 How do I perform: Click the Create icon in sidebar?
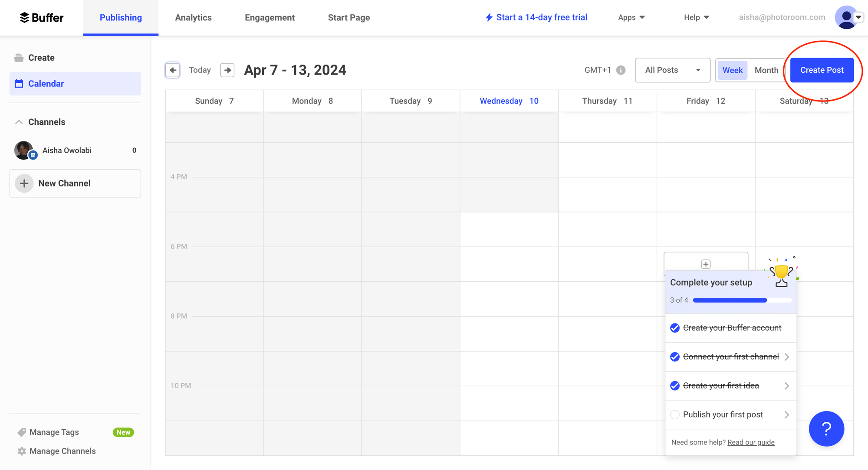(19, 57)
